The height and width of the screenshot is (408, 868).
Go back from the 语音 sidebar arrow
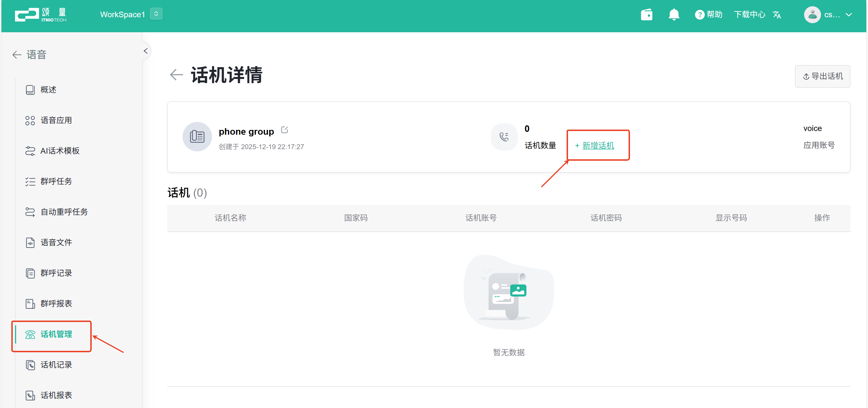16,55
